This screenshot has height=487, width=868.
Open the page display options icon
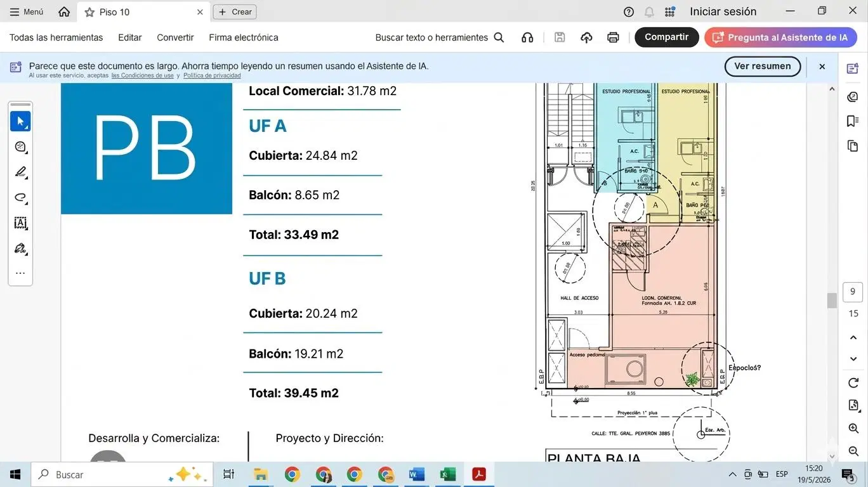click(x=853, y=405)
